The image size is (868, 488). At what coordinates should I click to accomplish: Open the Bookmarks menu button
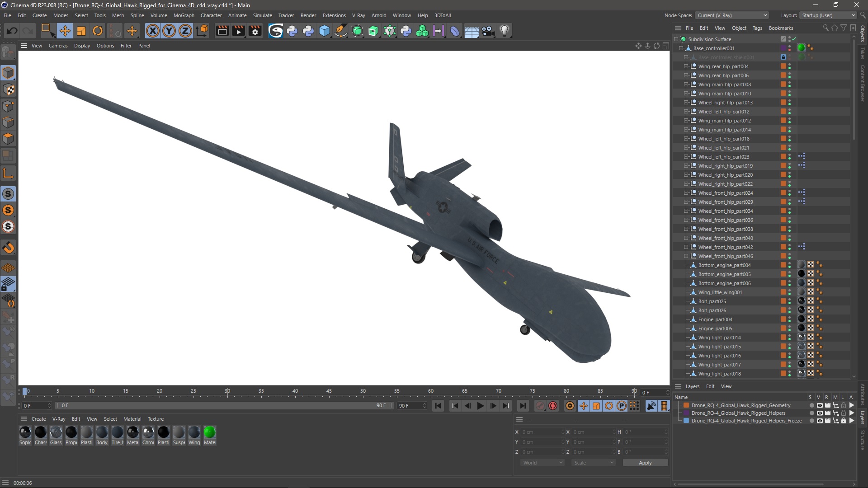pos(781,28)
